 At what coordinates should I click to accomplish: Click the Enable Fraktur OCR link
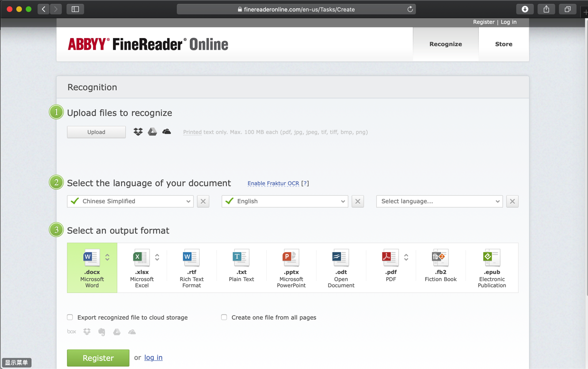click(273, 183)
